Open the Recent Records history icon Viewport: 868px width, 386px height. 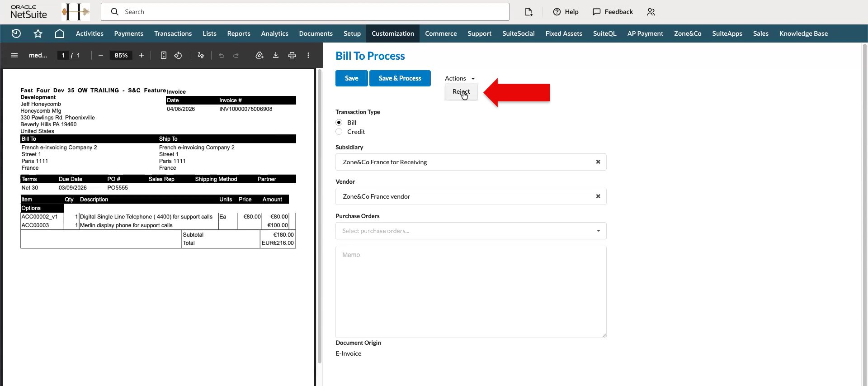click(x=16, y=33)
